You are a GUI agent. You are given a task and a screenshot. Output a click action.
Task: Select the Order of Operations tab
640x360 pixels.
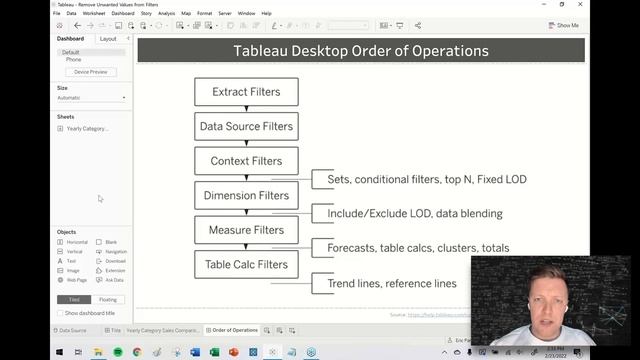(232, 330)
